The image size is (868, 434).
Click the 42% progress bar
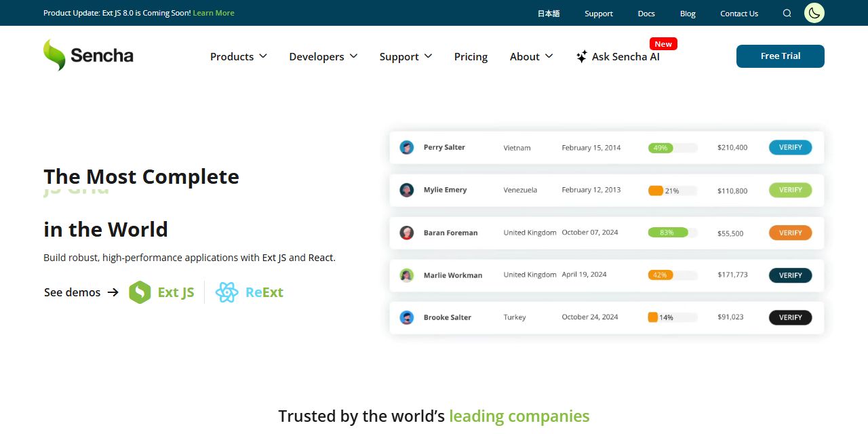pos(673,275)
